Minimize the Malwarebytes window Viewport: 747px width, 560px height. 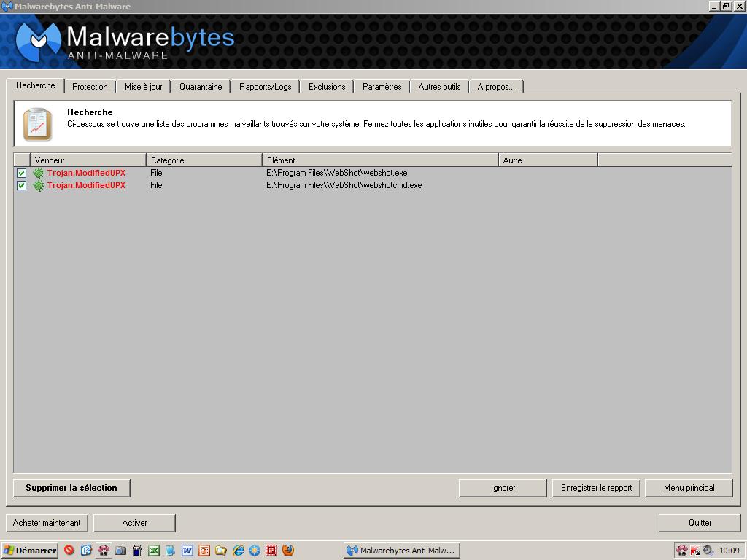point(713,6)
